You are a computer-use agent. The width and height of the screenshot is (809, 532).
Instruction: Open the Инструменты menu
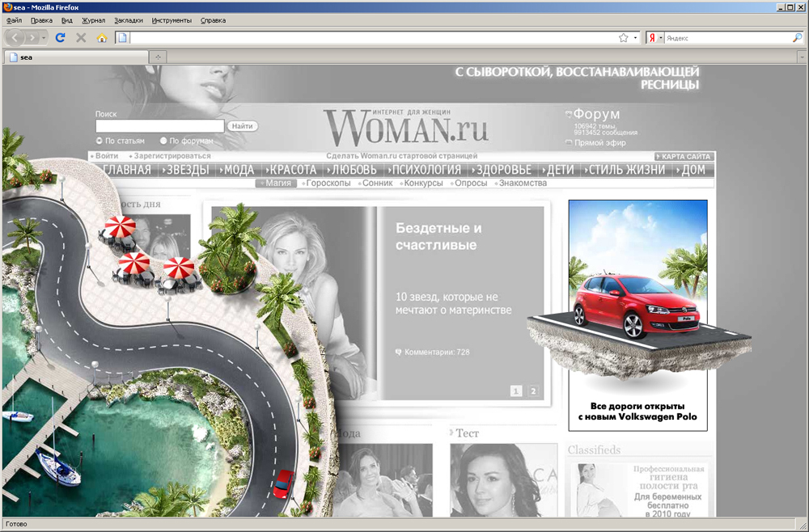[172, 21]
